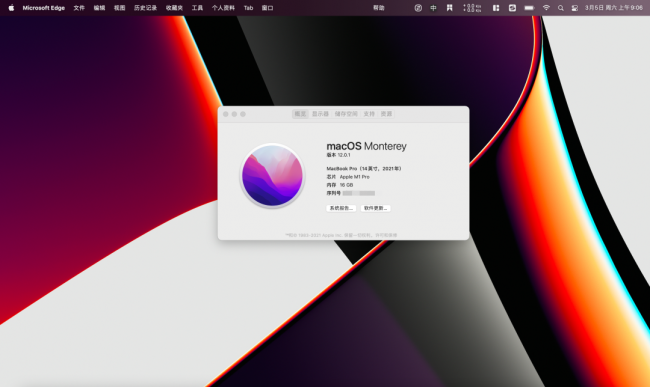
Task: Click the 内存 16 GB line
Action: [x=340, y=185]
